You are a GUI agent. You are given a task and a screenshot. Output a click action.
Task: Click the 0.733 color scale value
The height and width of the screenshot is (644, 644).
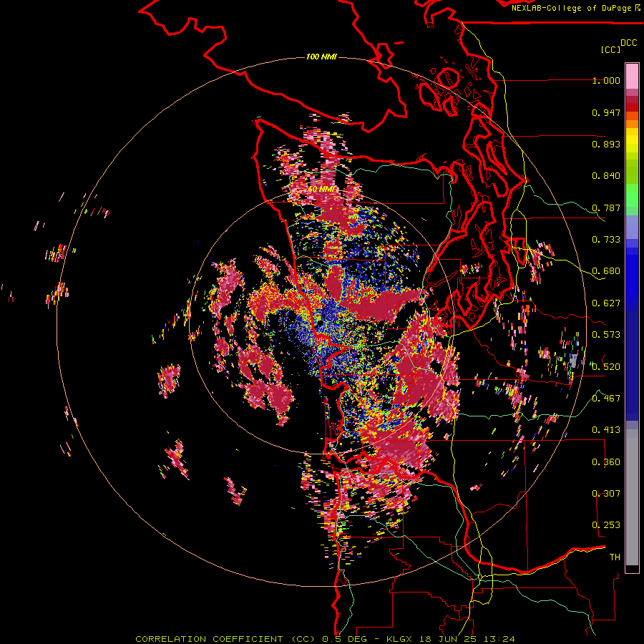pos(606,240)
